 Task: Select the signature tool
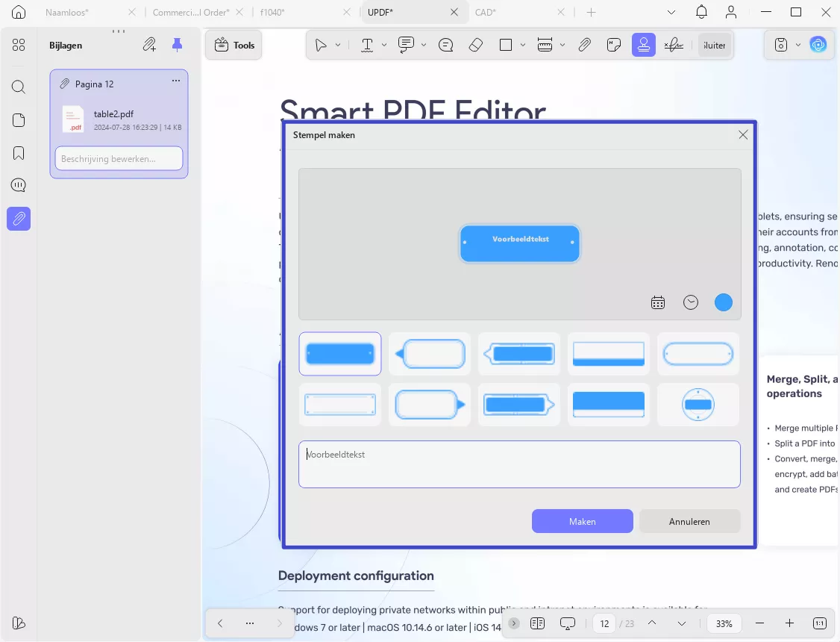tap(674, 45)
